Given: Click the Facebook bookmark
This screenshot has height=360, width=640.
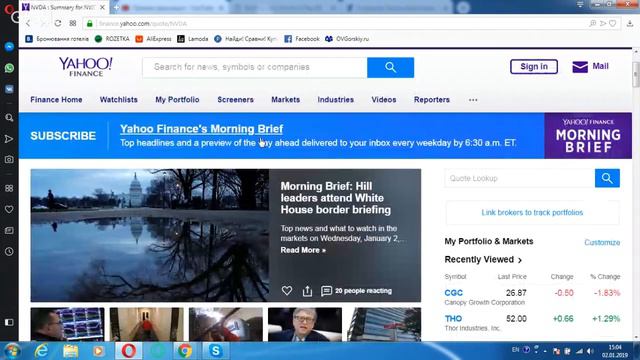Looking at the screenshot, I should coord(302,39).
